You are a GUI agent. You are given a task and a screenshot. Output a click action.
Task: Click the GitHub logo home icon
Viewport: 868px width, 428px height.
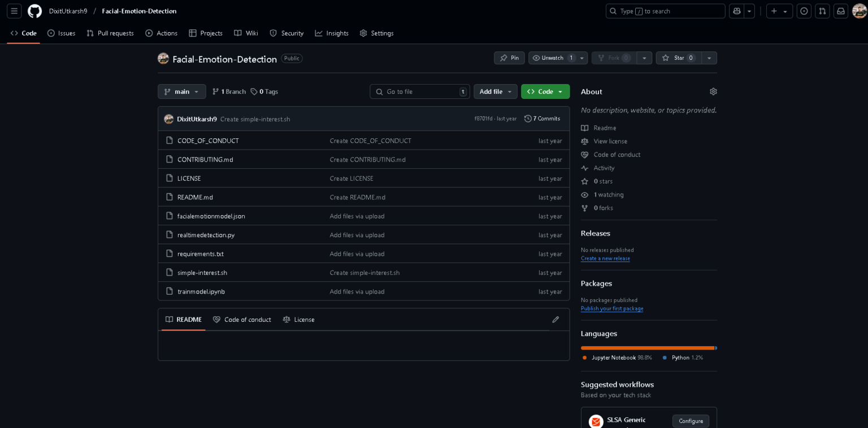click(x=35, y=11)
